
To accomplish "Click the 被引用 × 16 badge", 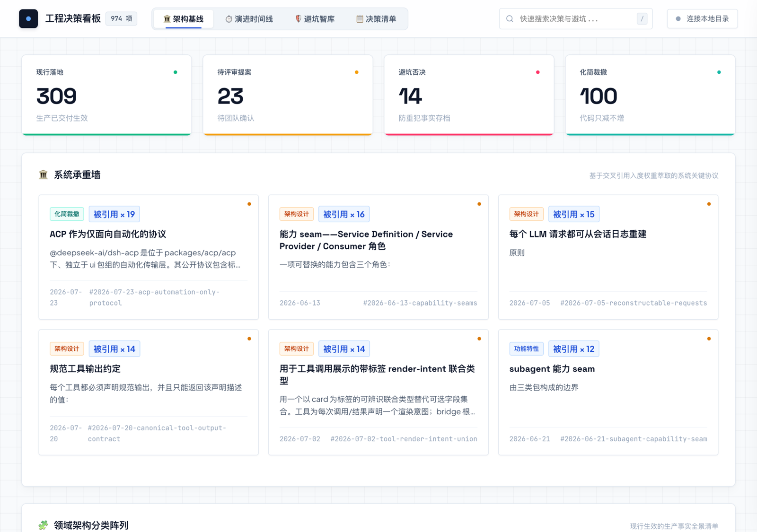I will pos(344,214).
